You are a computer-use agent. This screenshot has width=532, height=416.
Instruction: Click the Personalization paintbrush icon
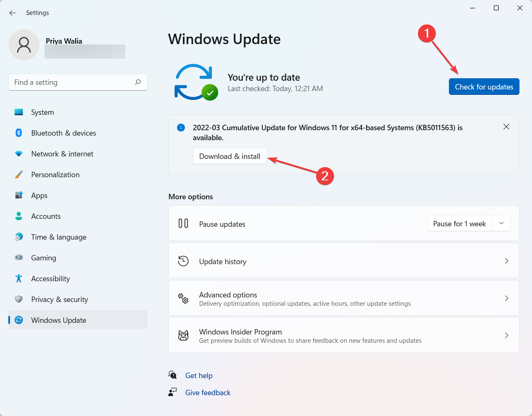pyautogui.click(x=19, y=174)
